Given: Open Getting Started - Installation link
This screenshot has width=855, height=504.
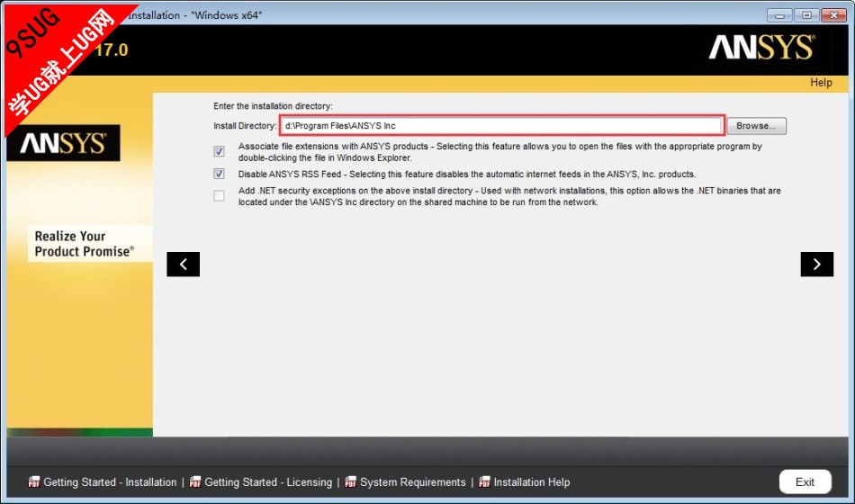Looking at the screenshot, I should (110, 482).
